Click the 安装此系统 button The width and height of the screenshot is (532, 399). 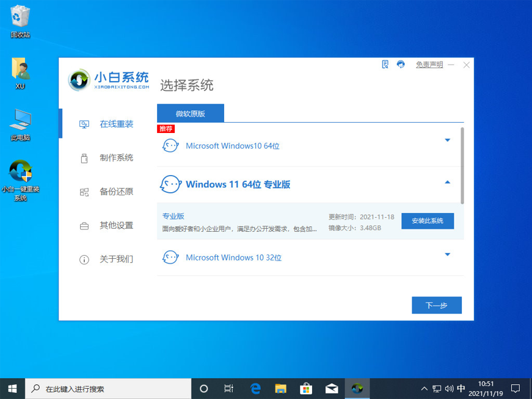427,221
